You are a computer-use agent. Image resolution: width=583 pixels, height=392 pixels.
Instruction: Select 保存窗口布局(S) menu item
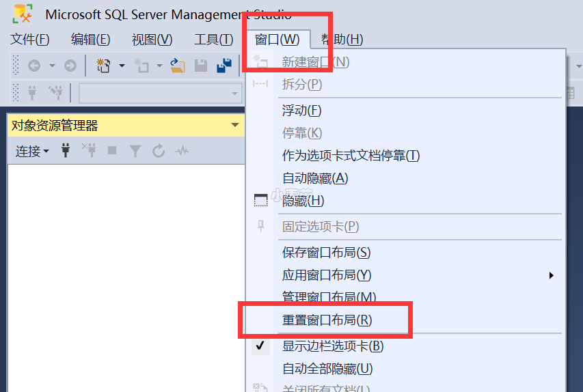coord(326,253)
